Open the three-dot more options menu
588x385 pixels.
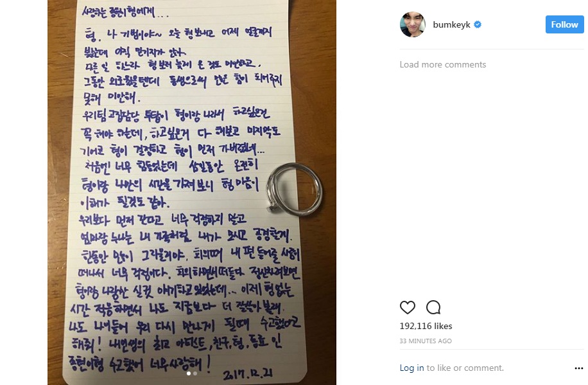pos(578,368)
